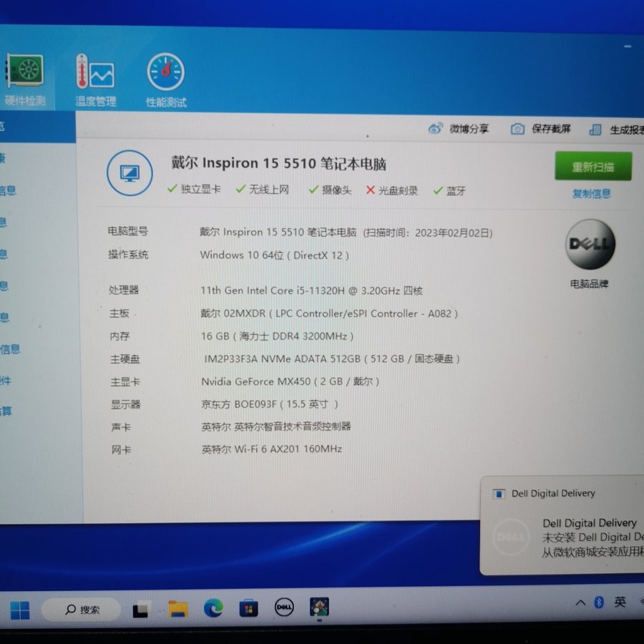The height and width of the screenshot is (644, 644).
Task: Click the 英特尔智音技术音频控制器 value
Action: [x=276, y=426]
